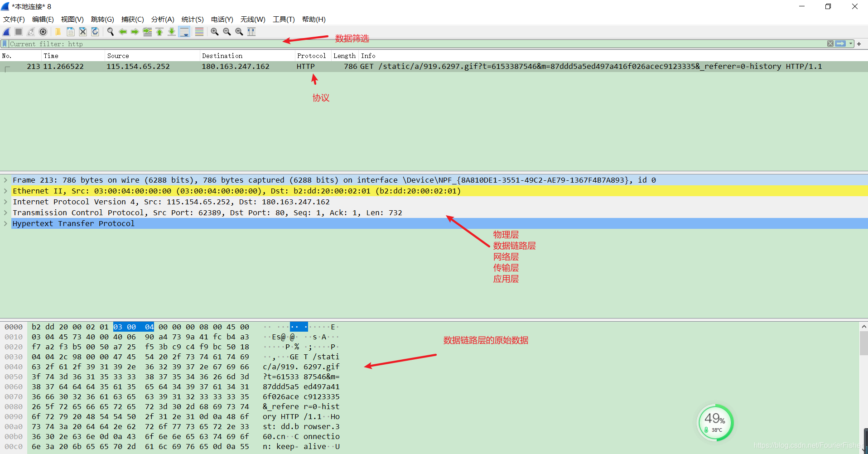The height and width of the screenshot is (454, 868).
Task: Sort by the Source column header
Action: click(152, 56)
